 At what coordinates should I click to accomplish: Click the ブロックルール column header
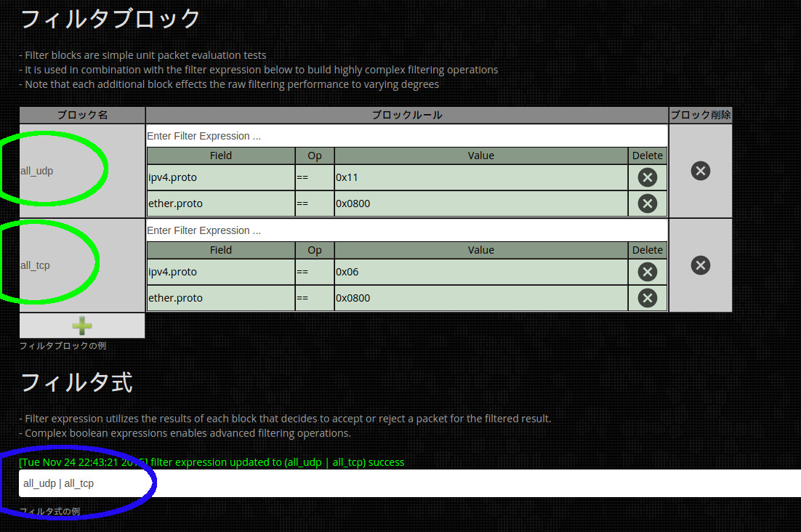(x=406, y=115)
